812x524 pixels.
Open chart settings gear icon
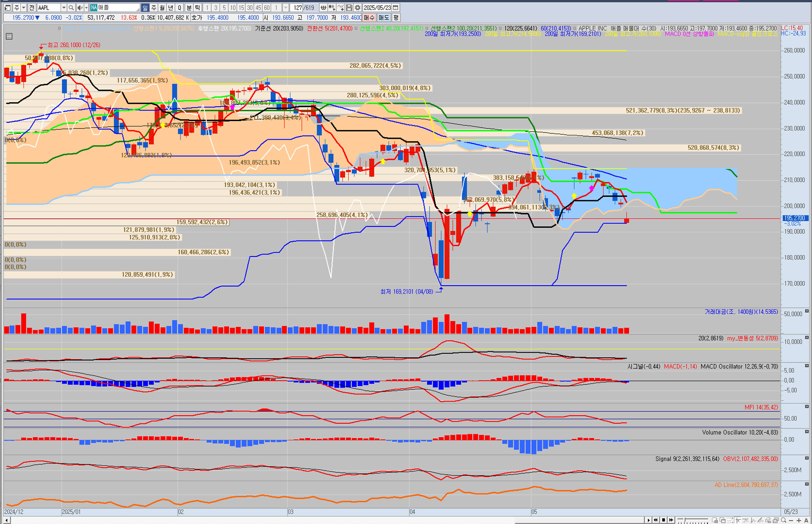coord(357,8)
